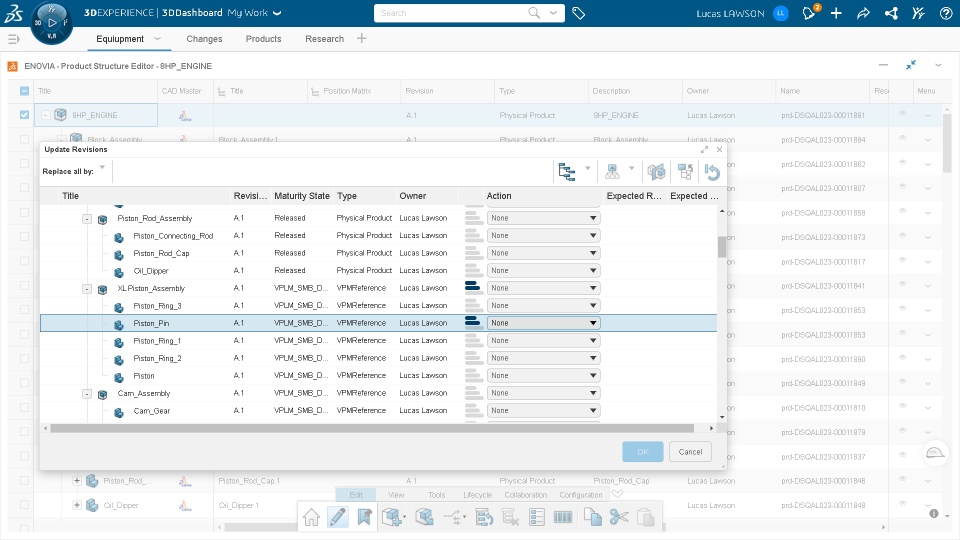Click the reset undo arrow icon in dialog toolbar
This screenshot has width=960, height=540.
click(x=712, y=172)
